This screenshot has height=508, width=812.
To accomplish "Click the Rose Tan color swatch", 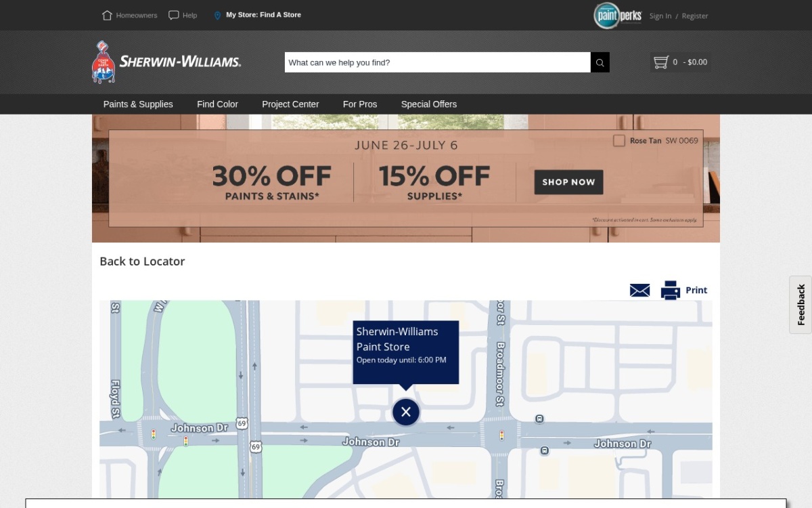I will [x=618, y=140].
